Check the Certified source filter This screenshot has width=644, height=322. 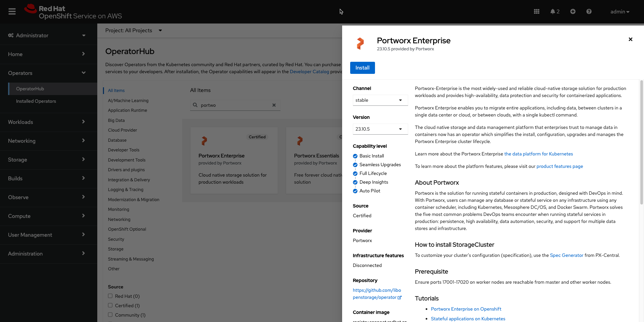110,305
